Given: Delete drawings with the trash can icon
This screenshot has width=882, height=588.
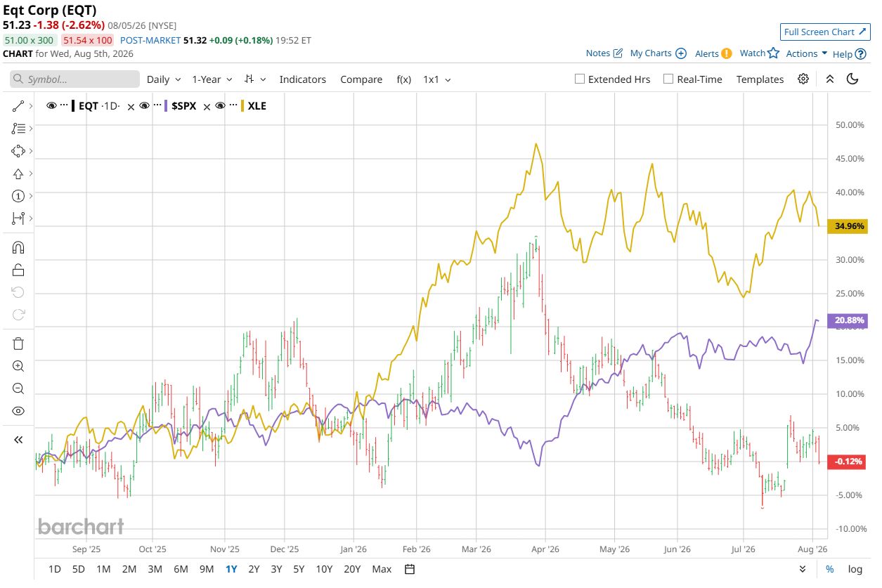Looking at the screenshot, I should click(18, 344).
